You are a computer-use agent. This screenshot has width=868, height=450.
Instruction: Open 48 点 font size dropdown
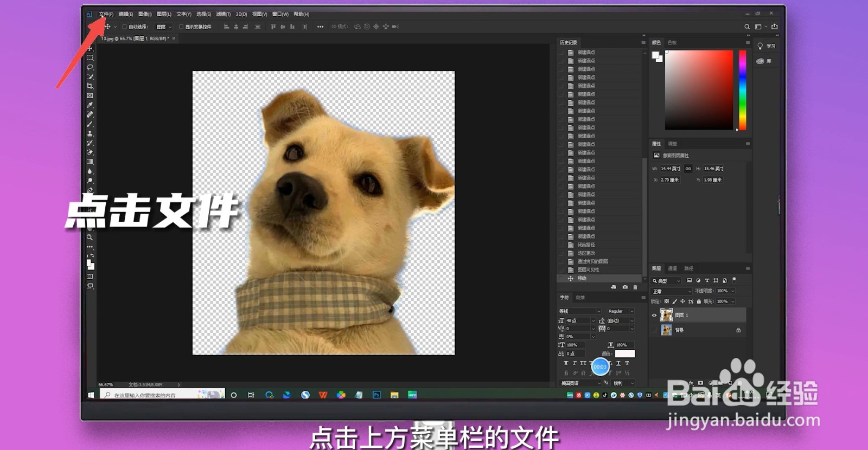[594, 321]
